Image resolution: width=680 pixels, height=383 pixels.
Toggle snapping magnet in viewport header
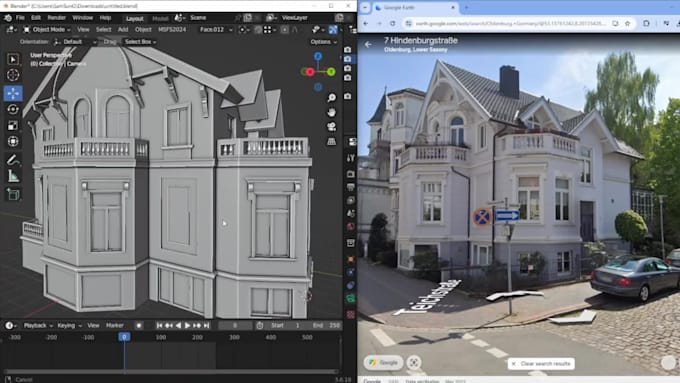click(258, 29)
